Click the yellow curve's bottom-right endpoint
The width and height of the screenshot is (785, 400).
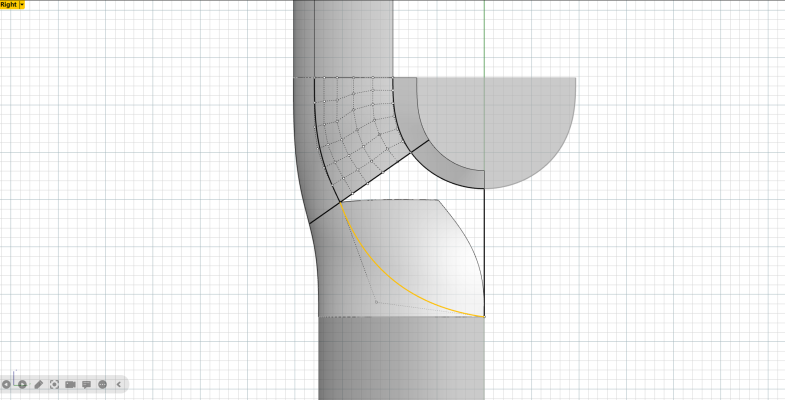(x=484, y=317)
